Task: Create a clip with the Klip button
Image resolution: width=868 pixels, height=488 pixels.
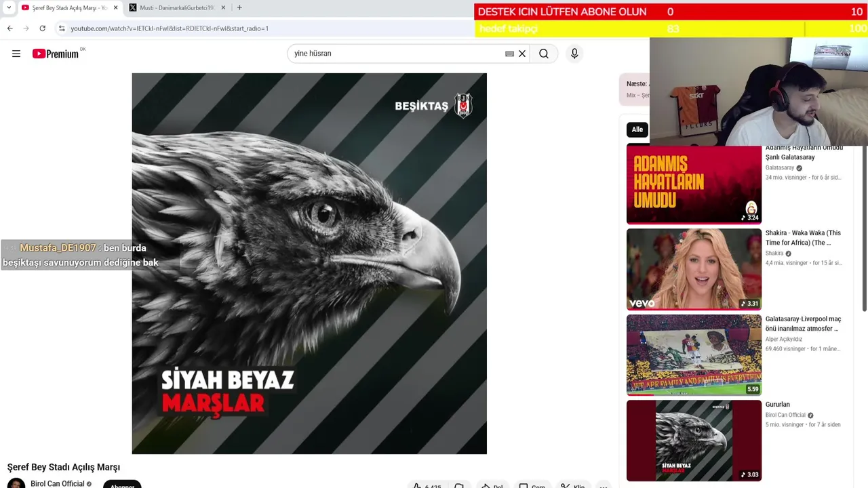Action: click(x=573, y=486)
